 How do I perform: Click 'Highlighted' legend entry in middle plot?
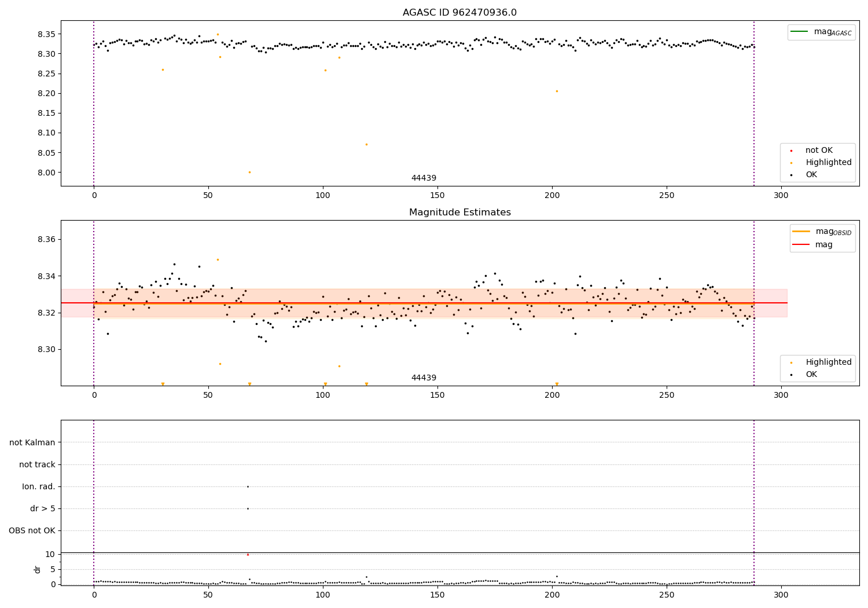[829, 362]
